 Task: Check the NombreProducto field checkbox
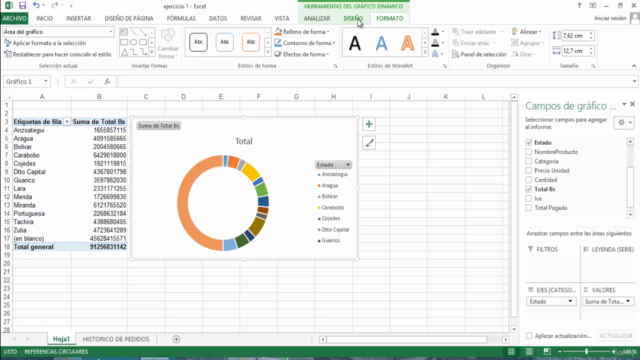[529, 152]
